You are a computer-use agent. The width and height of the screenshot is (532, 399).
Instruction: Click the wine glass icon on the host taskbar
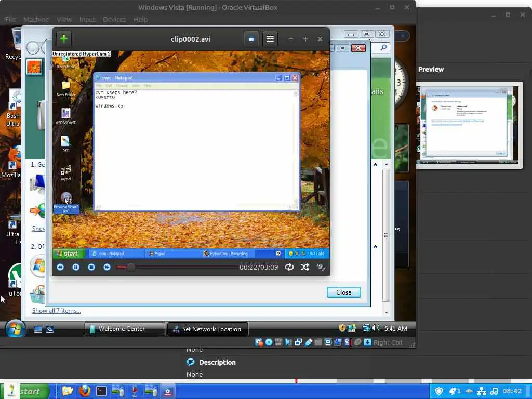(x=135, y=391)
